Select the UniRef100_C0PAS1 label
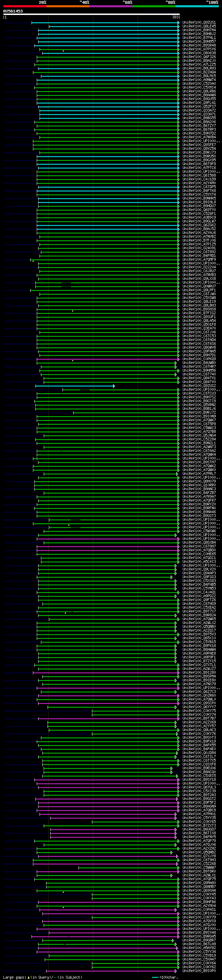 pos(199,910)
